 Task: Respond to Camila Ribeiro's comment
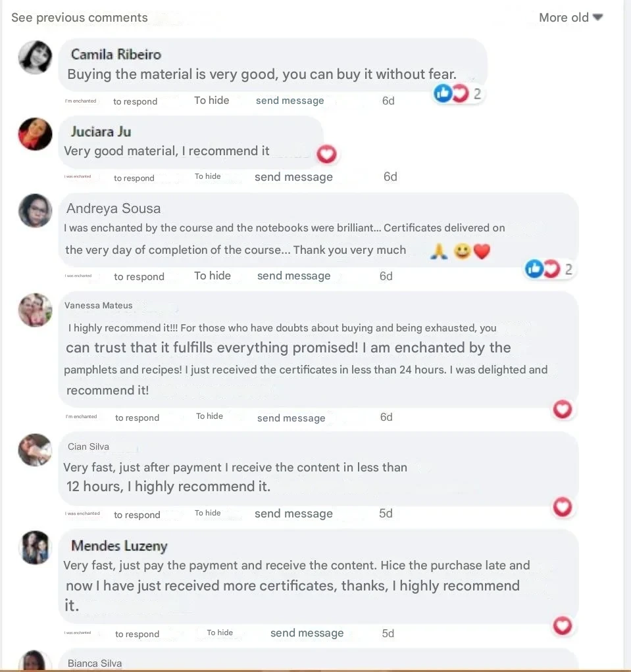point(135,101)
